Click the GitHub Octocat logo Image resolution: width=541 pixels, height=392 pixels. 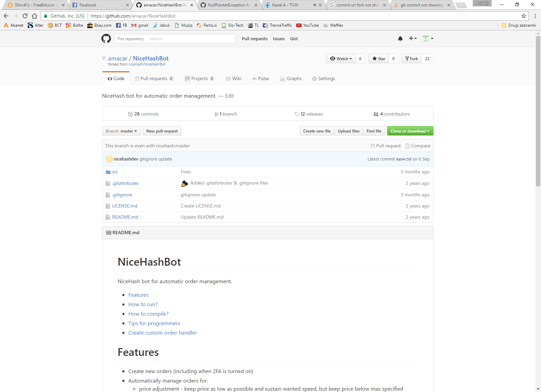[x=106, y=39]
